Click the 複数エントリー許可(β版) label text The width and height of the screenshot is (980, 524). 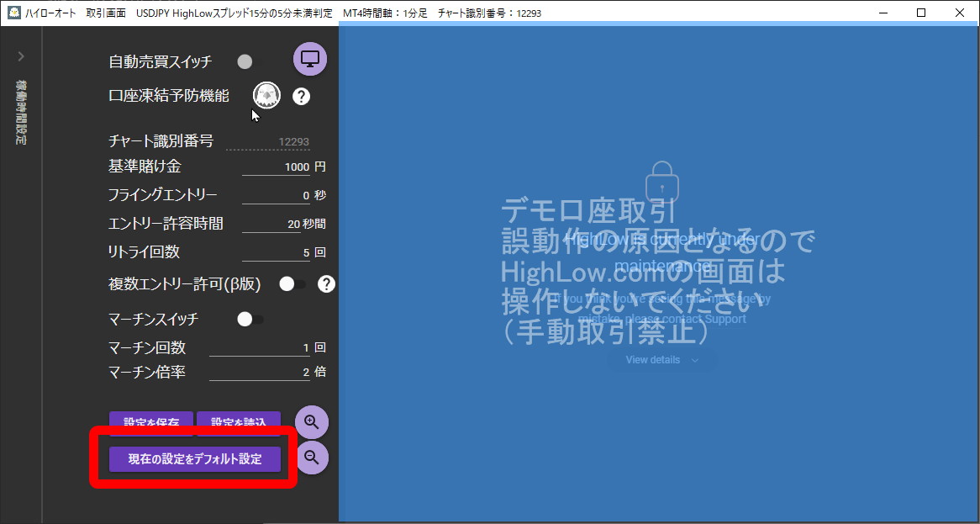[x=184, y=284]
